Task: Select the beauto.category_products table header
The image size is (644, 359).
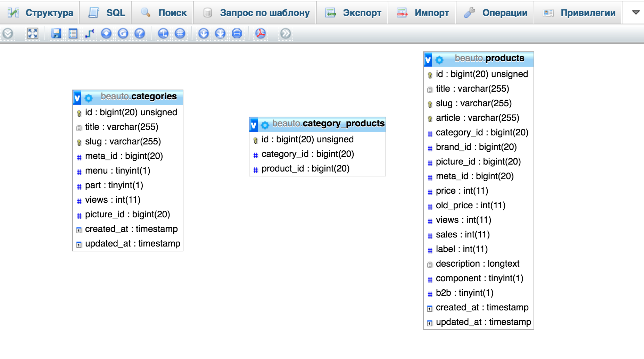Action: [x=328, y=124]
